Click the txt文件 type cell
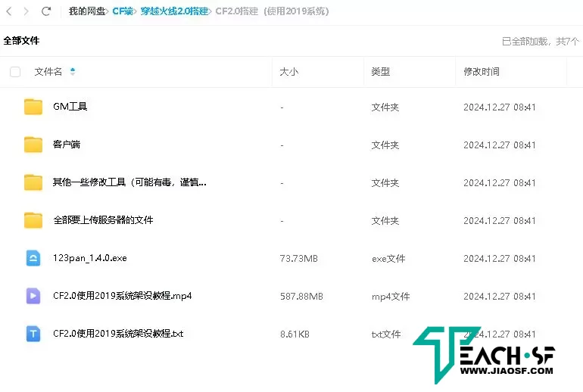The width and height of the screenshot is (583, 392). pyautogui.click(x=386, y=334)
